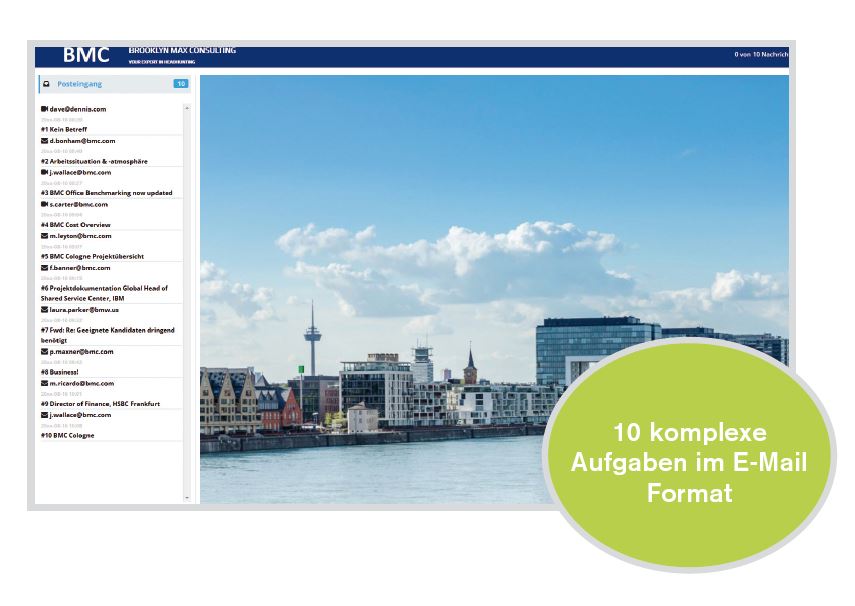
Task: Open message #2 Arbeitssituation & -atmosphäre
Action: (x=94, y=161)
